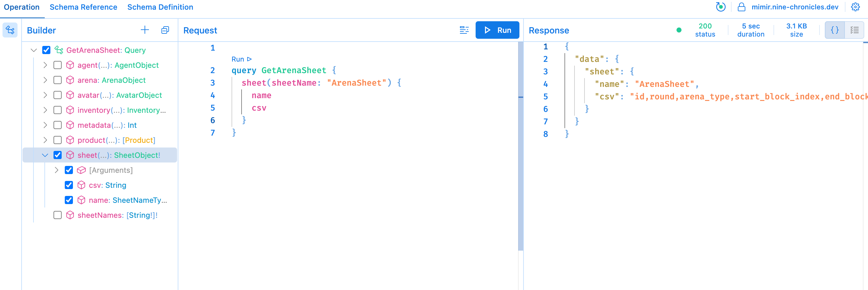Click the lock icon beside the endpoint

click(741, 7)
